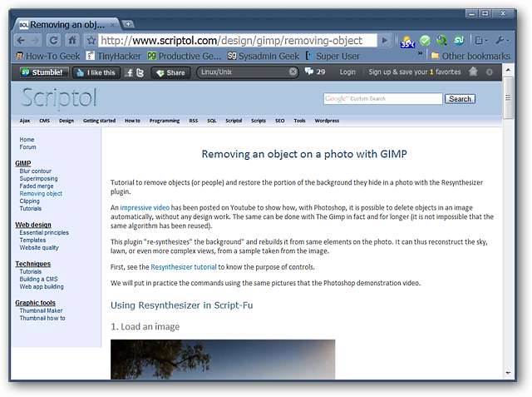Image resolution: width=532 pixels, height=397 pixels.
Task: Open the Share dropdown in the StumbleUpon bar
Action: point(170,72)
